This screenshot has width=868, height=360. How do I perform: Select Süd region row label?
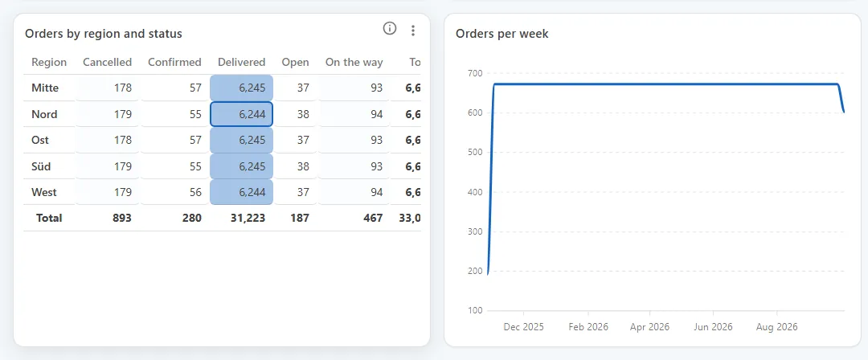click(42, 166)
